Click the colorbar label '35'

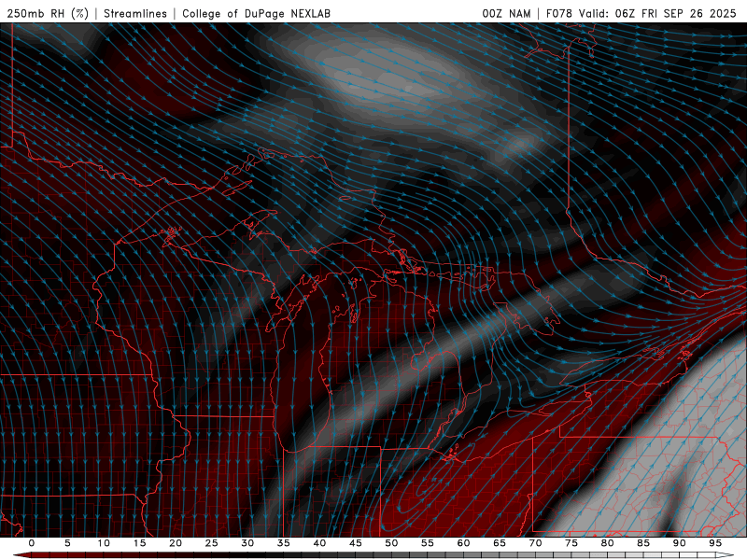[x=284, y=543]
